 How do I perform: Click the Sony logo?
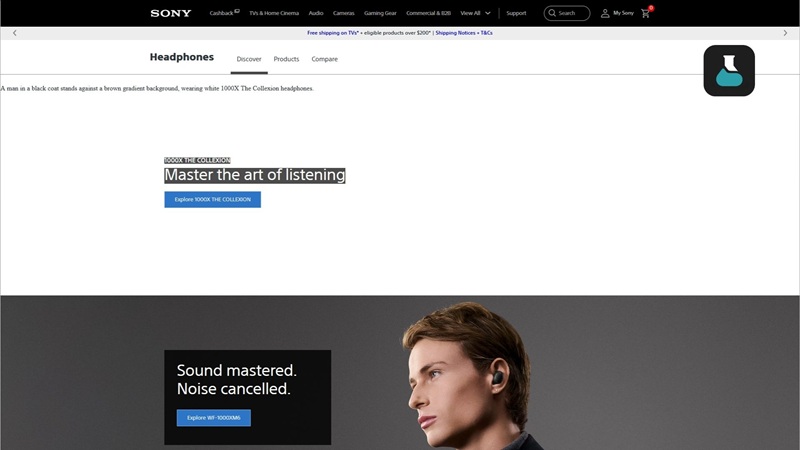[x=171, y=13]
